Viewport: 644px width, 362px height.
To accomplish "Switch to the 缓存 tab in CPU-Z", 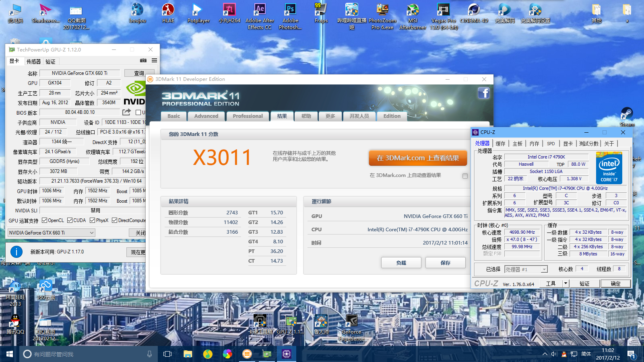I will point(500,144).
